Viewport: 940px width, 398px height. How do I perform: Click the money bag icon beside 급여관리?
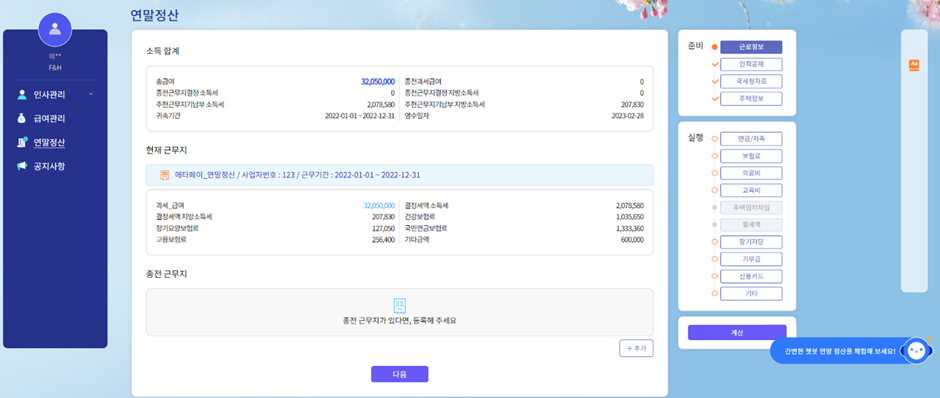[x=22, y=119]
